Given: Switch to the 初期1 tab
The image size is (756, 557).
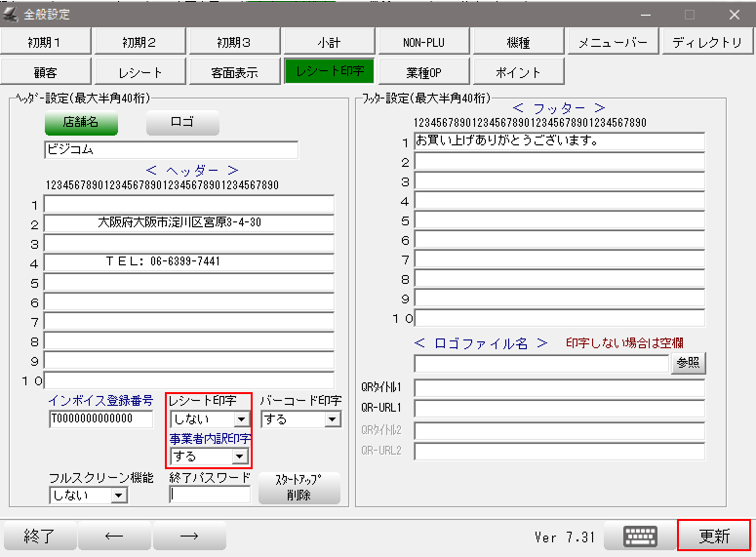Looking at the screenshot, I should (x=46, y=42).
